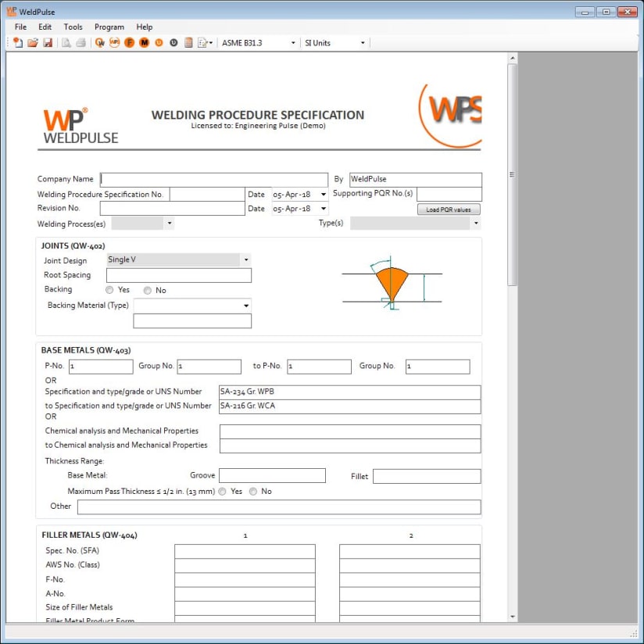Select Yes for Backing
The height and width of the screenshot is (644, 644).
coord(109,290)
